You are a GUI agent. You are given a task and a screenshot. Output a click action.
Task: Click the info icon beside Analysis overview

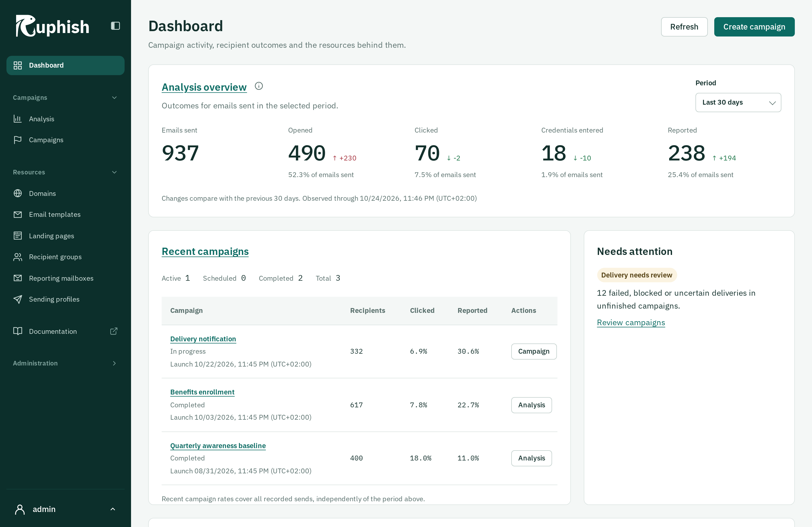259,86
